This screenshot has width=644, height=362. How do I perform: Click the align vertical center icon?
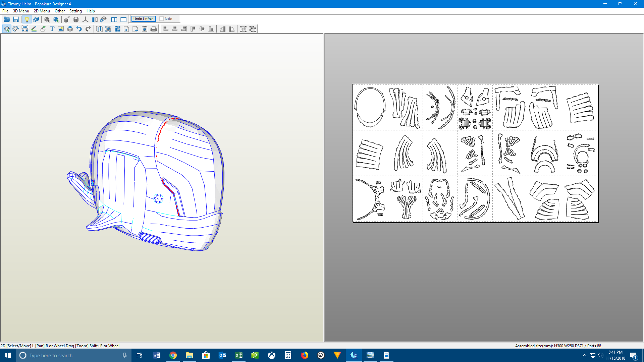click(202, 29)
